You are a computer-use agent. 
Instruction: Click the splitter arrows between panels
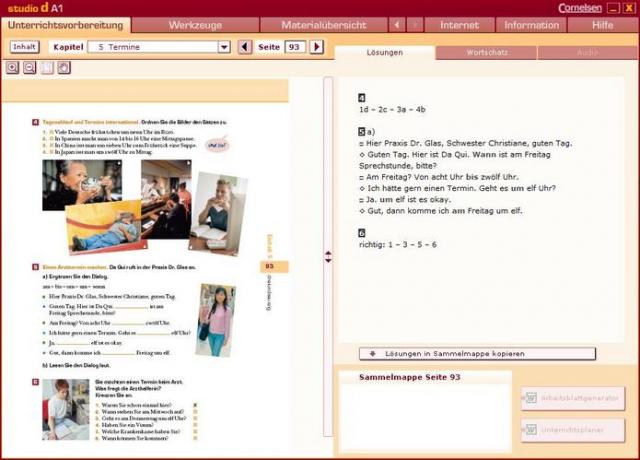click(x=328, y=257)
